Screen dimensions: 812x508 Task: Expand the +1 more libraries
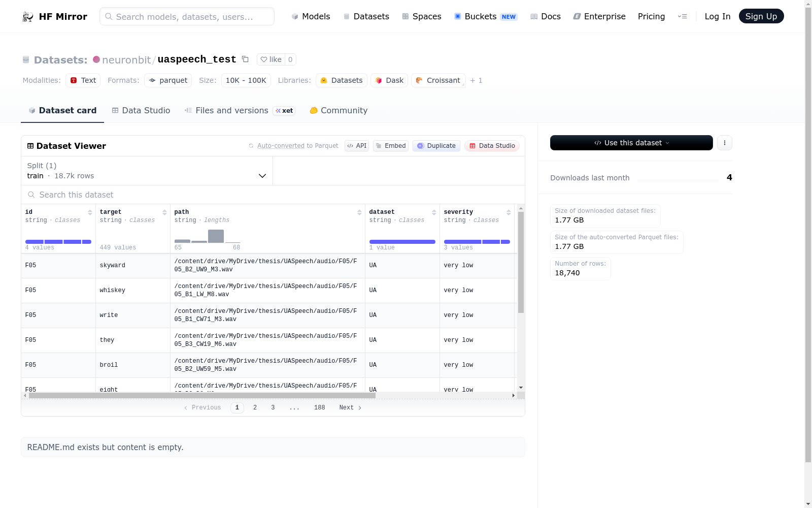tap(476, 80)
